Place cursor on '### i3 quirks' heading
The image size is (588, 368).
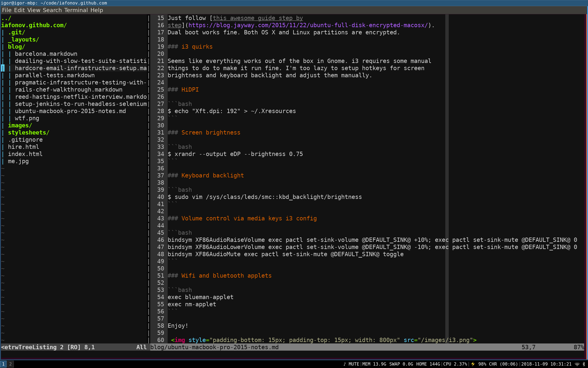pyautogui.click(x=190, y=47)
